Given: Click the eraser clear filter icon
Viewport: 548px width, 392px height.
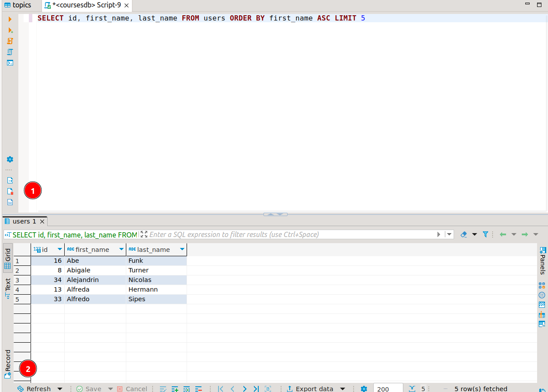Looking at the screenshot, I should pyautogui.click(x=464, y=234).
